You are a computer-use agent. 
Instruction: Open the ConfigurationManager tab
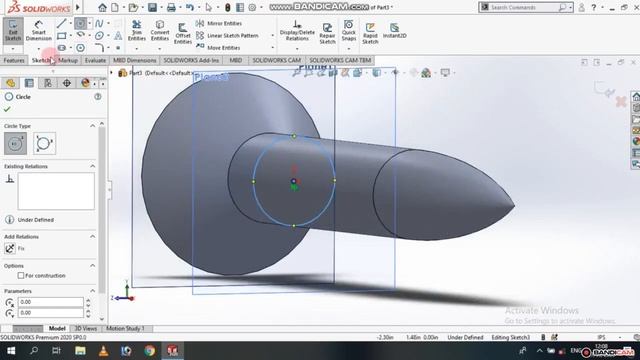48,83
